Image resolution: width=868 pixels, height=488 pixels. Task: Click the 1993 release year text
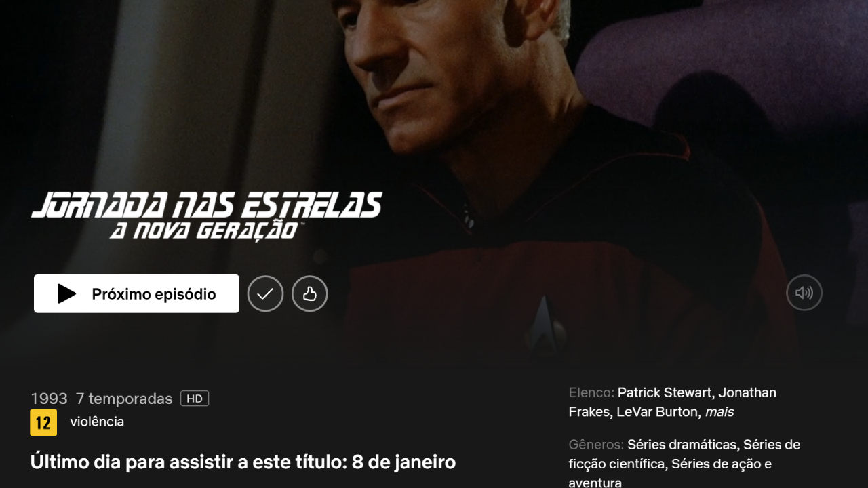pos(49,399)
